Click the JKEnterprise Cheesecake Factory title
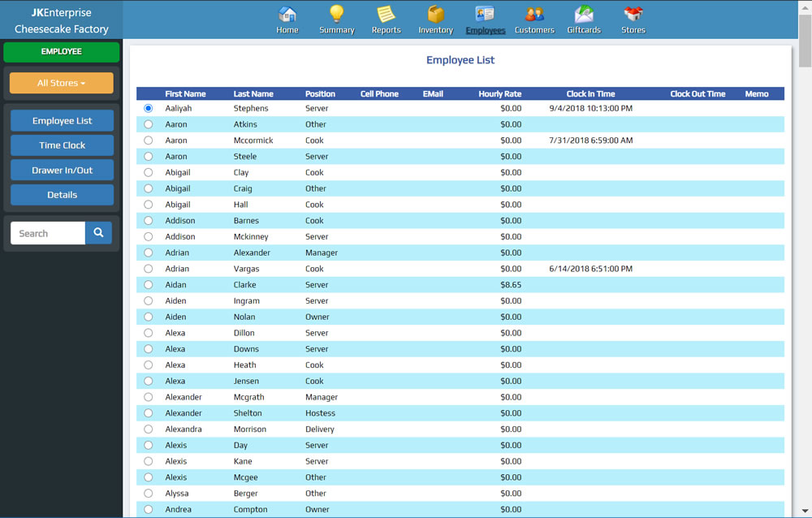 click(x=62, y=21)
